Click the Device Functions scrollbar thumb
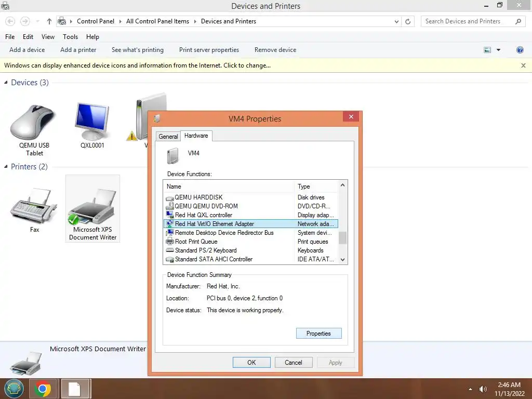This screenshot has width=532, height=399. pyautogui.click(x=343, y=238)
